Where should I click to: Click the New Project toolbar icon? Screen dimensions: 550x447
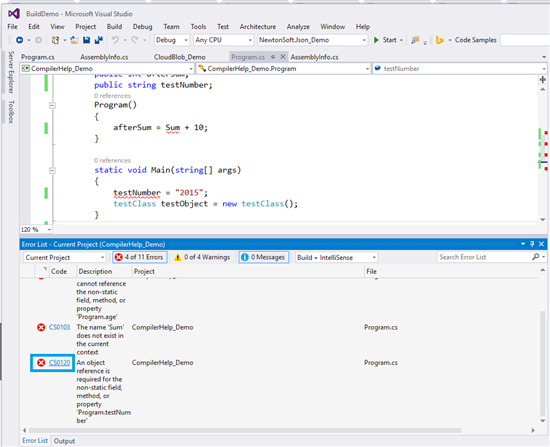coord(55,40)
